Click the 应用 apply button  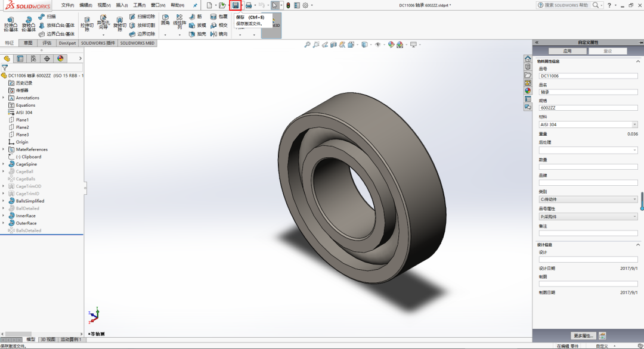tap(567, 51)
